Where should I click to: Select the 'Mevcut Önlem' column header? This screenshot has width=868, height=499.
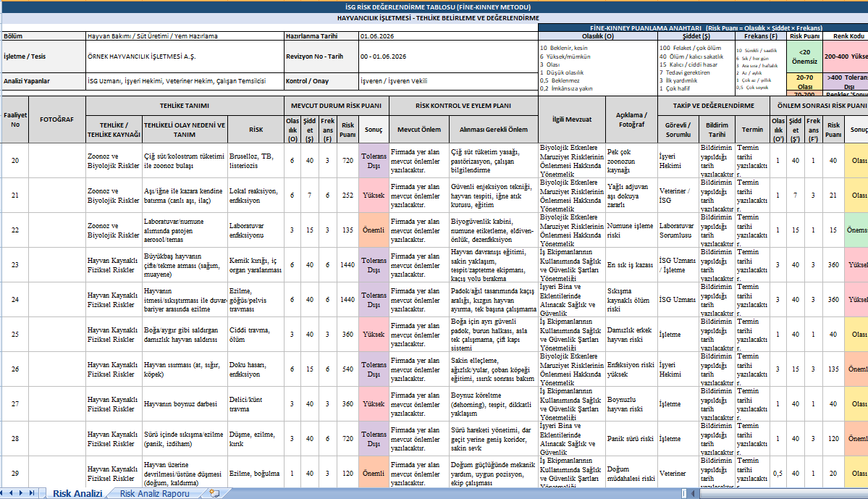coord(419,130)
